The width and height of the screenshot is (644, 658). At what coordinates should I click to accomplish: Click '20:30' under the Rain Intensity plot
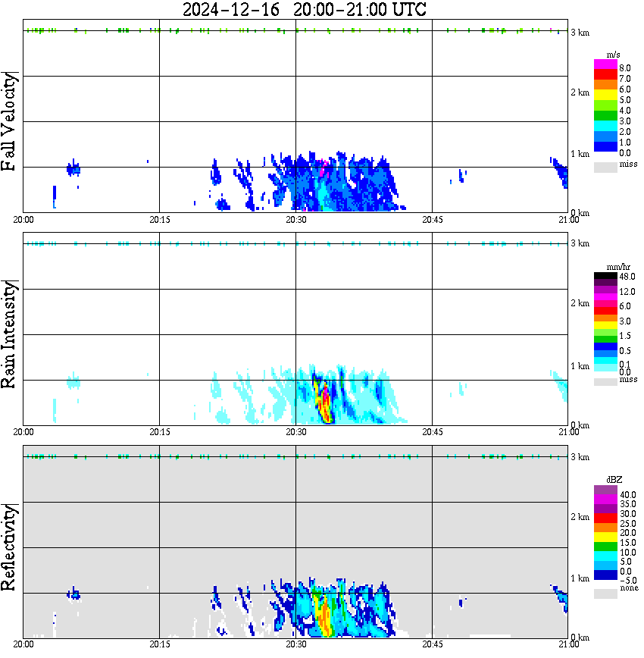click(x=295, y=432)
